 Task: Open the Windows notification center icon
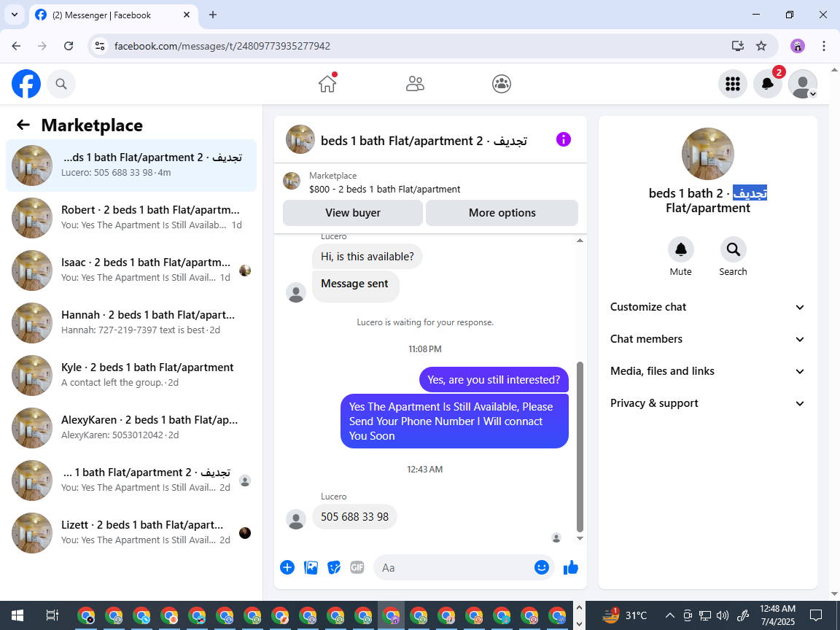pos(816,615)
